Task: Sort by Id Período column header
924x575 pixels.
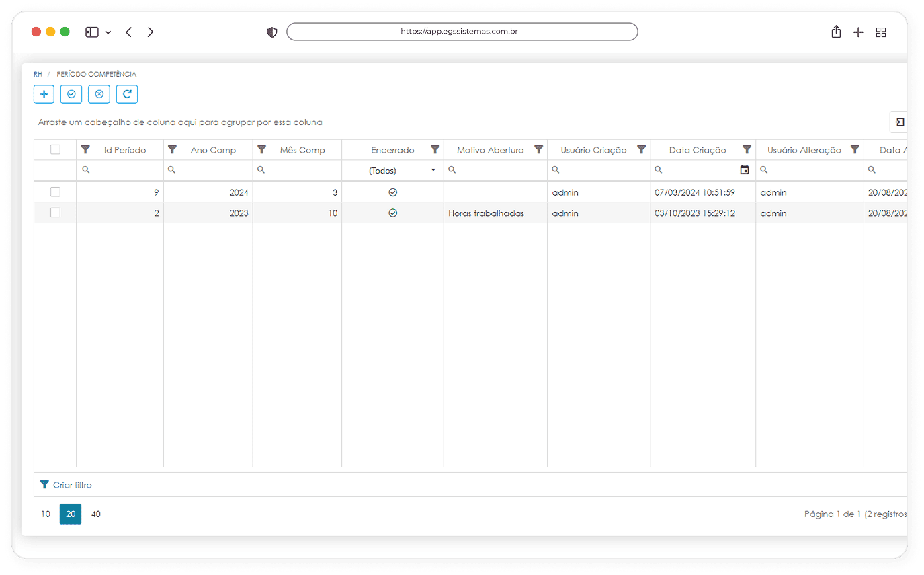Action: (125, 150)
